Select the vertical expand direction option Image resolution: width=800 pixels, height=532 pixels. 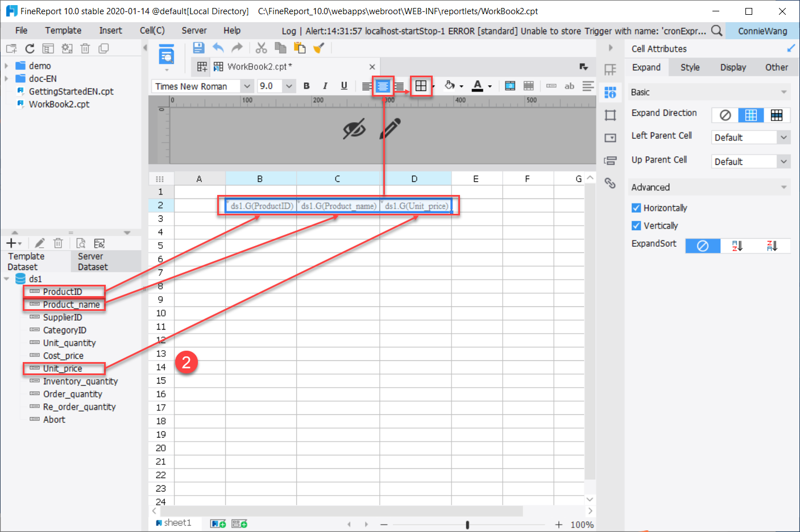(x=751, y=115)
